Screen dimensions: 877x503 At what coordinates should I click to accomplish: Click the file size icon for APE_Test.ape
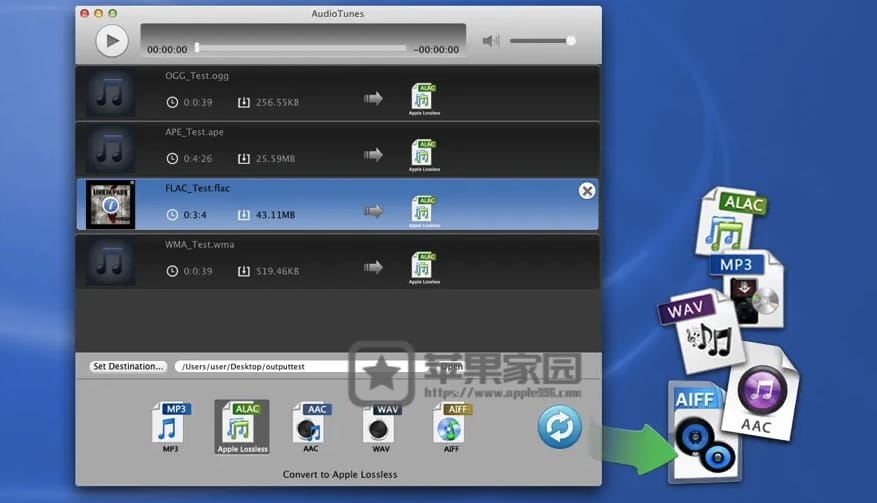point(243,158)
